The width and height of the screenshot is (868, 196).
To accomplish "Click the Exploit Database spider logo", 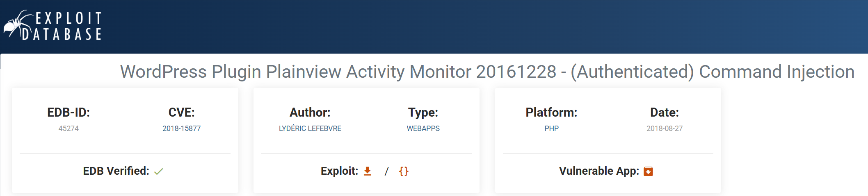I will [x=53, y=25].
